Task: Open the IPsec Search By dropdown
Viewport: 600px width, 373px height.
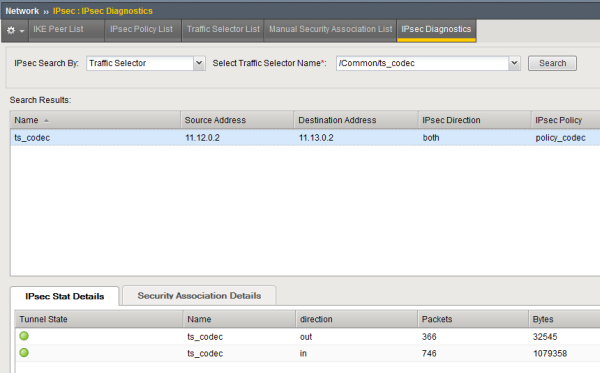Action: [199, 63]
